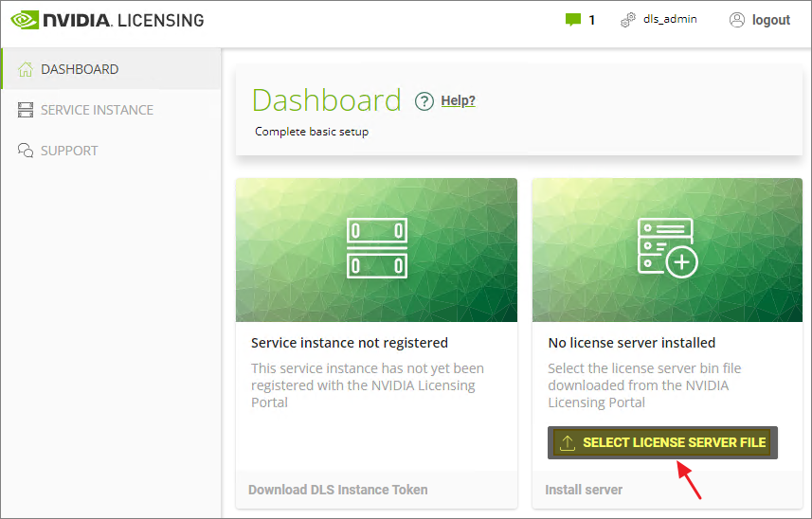This screenshot has height=519, width=812.
Task: Open the Help? link
Action: 459,100
